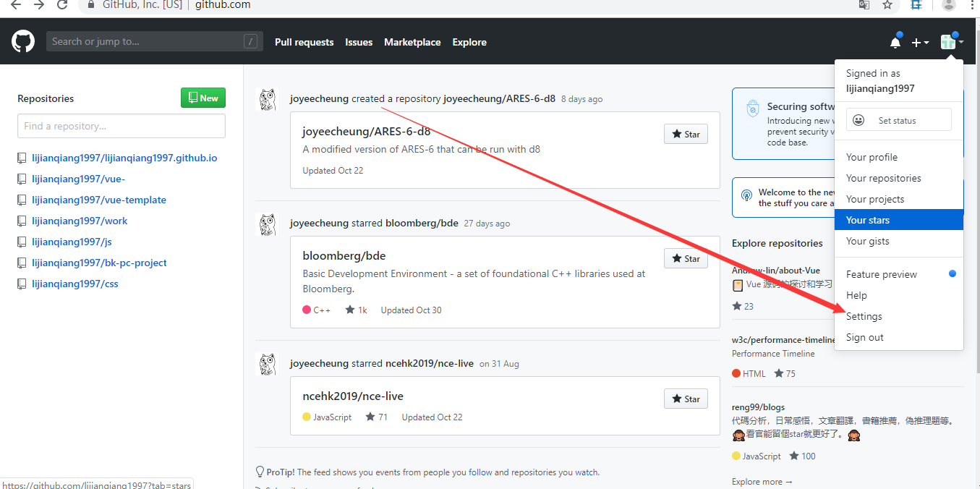Image resolution: width=980 pixels, height=489 pixels.
Task: Open the notifications bell icon
Action: pos(895,42)
